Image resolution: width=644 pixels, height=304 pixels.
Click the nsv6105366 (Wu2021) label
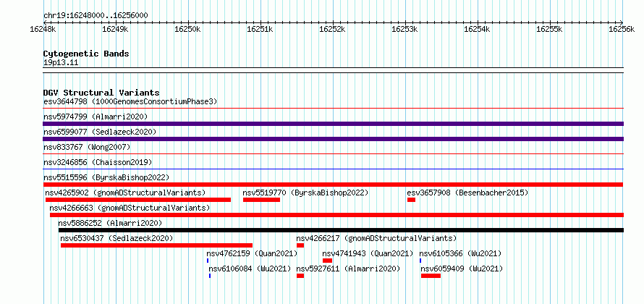tap(460, 253)
